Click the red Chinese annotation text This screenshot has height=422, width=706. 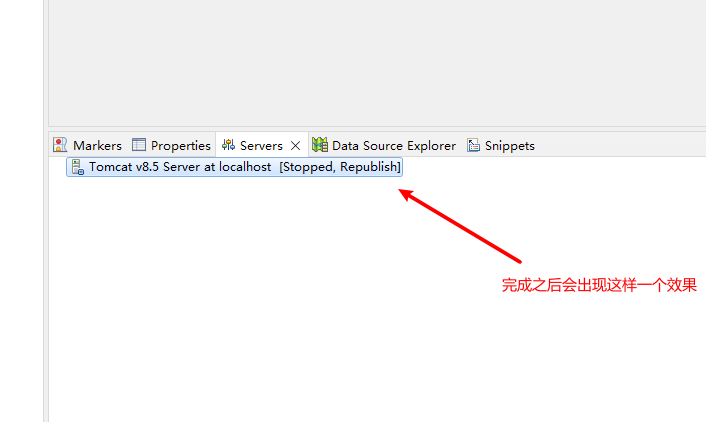(x=599, y=285)
